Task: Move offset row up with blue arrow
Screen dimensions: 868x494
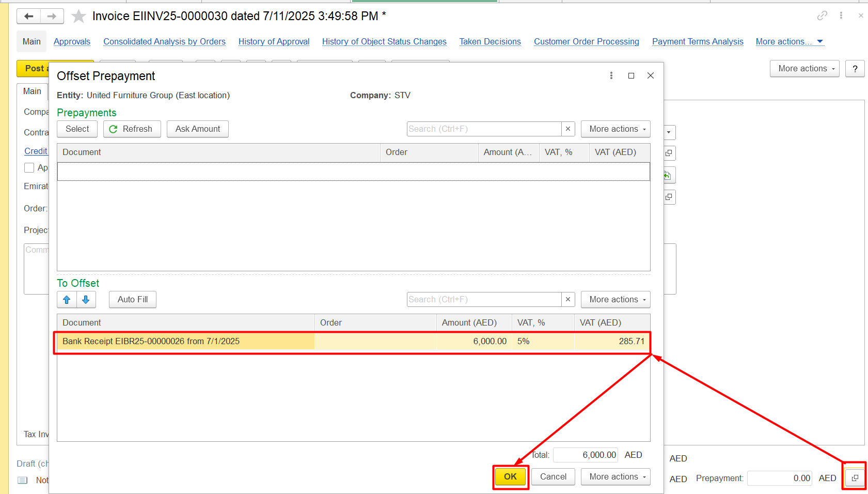Action: coord(67,300)
